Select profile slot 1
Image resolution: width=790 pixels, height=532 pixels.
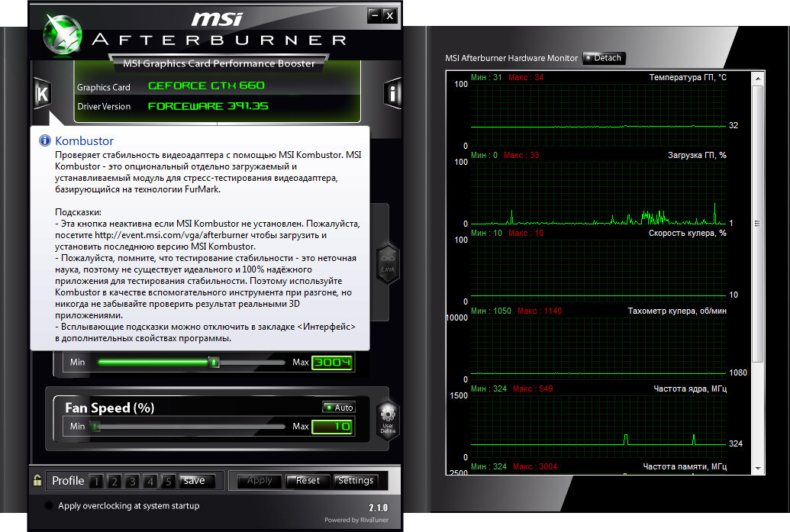pyautogui.click(x=96, y=482)
